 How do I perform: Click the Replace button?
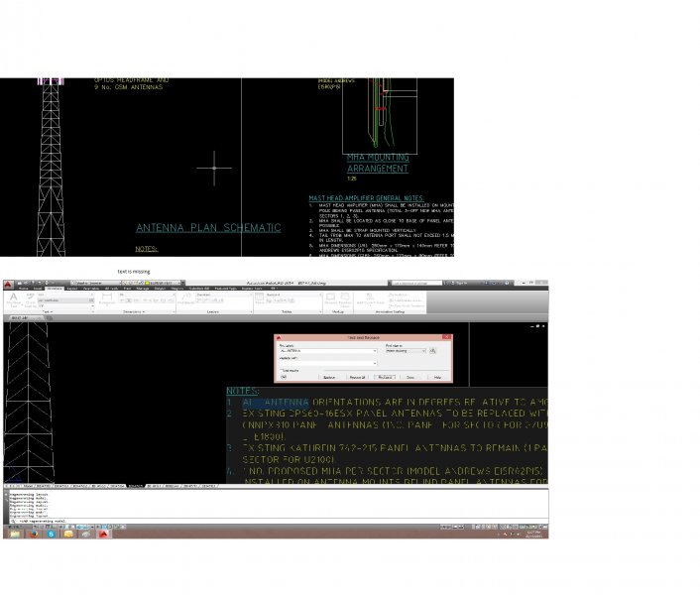[x=329, y=378]
